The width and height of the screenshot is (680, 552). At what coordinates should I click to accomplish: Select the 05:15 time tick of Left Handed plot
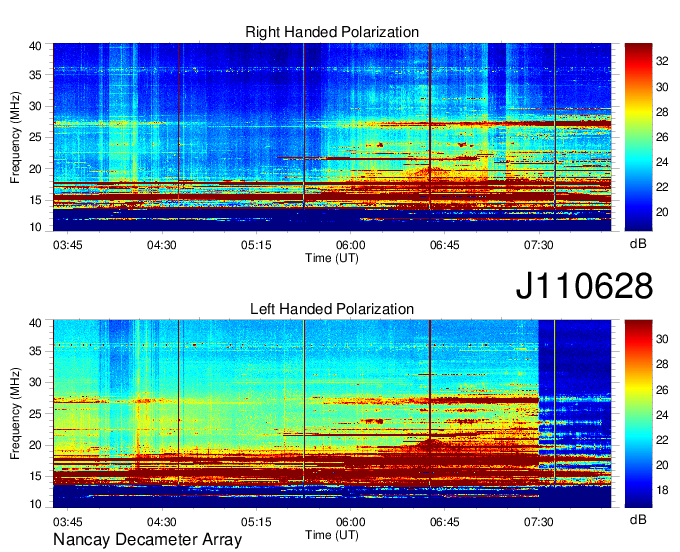pos(256,522)
